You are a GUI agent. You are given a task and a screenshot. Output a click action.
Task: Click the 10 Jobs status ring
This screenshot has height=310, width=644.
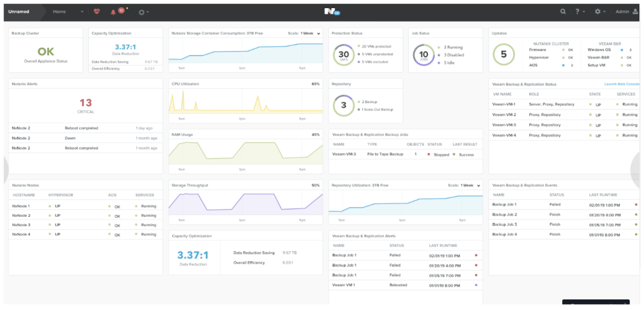click(x=423, y=54)
